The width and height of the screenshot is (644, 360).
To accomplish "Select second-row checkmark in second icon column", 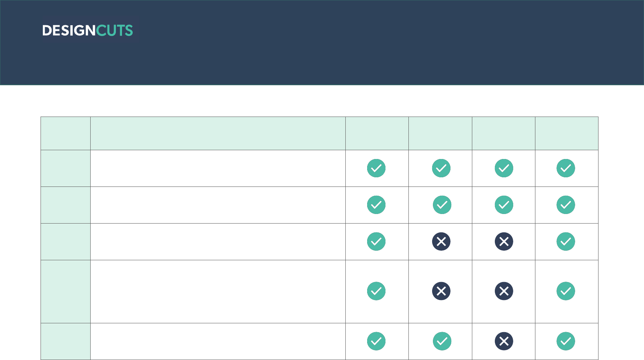I will pyautogui.click(x=442, y=205).
